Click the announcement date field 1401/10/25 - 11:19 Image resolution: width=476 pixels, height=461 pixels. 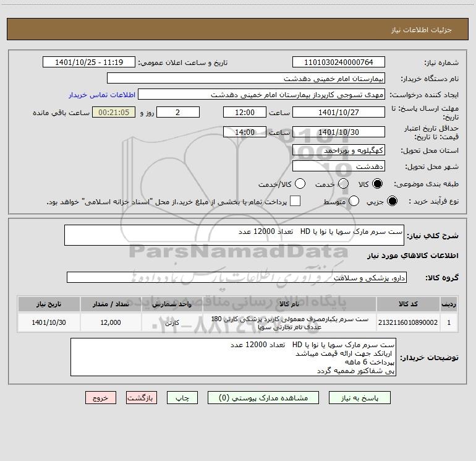[x=89, y=62]
